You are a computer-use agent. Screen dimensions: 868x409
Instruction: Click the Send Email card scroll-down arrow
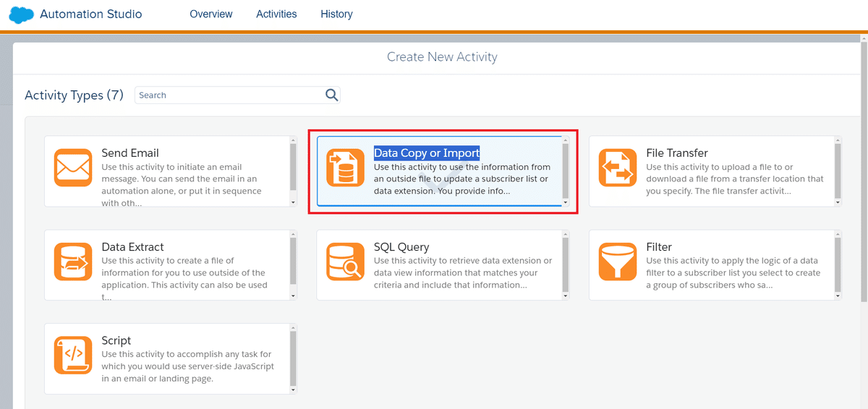pos(293,203)
